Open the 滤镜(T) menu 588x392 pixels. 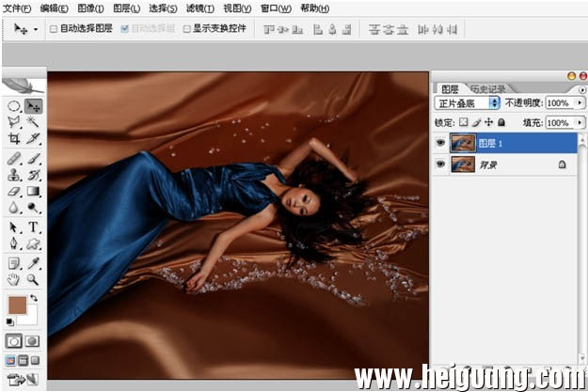pyautogui.click(x=200, y=8)
